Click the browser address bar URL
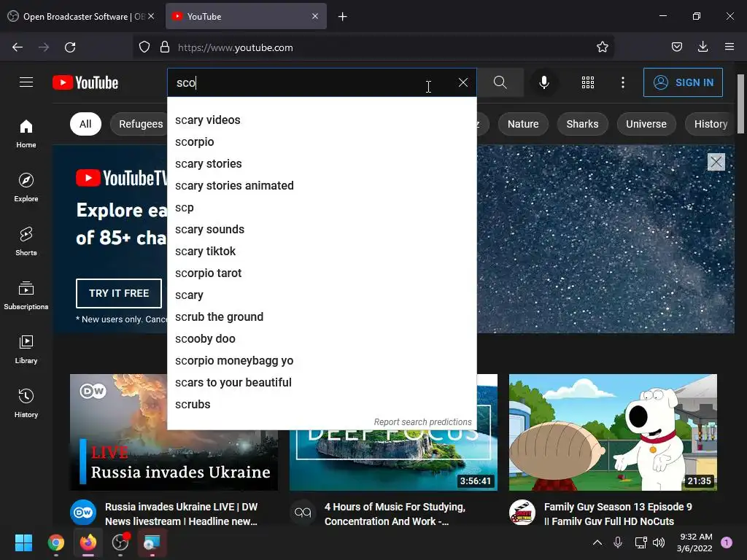 pos(236,47)
